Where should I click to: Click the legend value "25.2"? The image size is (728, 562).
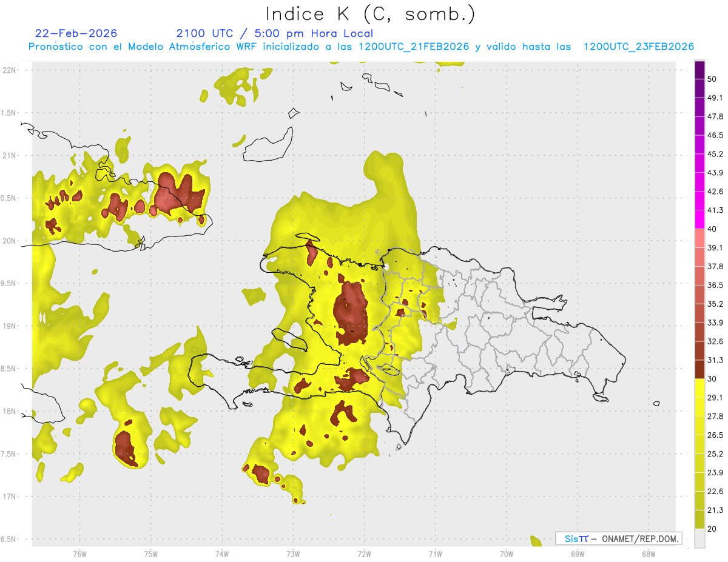coord(715,454)
